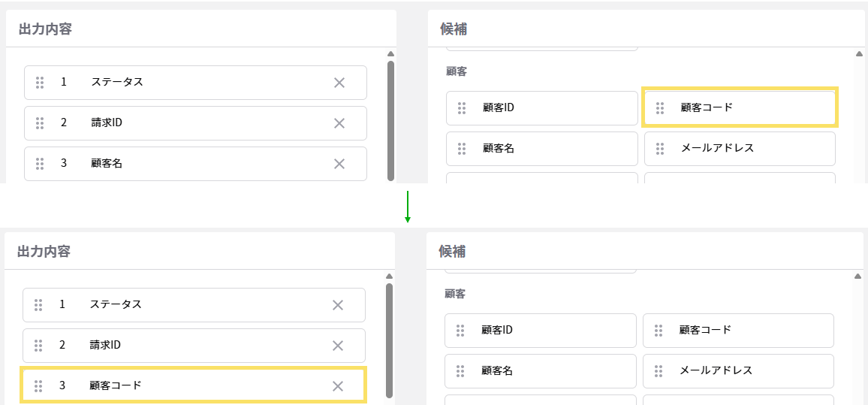Click ステータス drag handle in lower 出力内容 list
The width and height of the screenshot is (868, 405).
pyautogui.click(x=38, y=305)
